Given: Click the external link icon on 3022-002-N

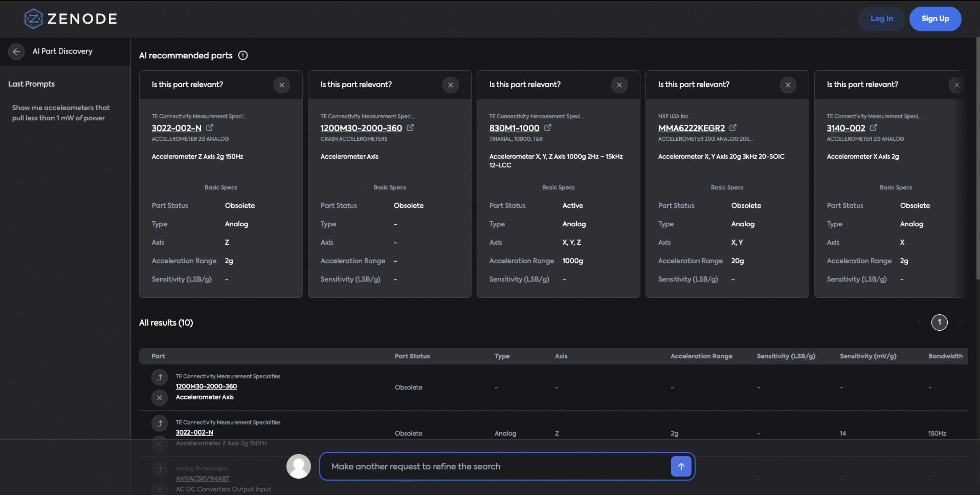Looking at the screenshot, I should pos(210,128).
